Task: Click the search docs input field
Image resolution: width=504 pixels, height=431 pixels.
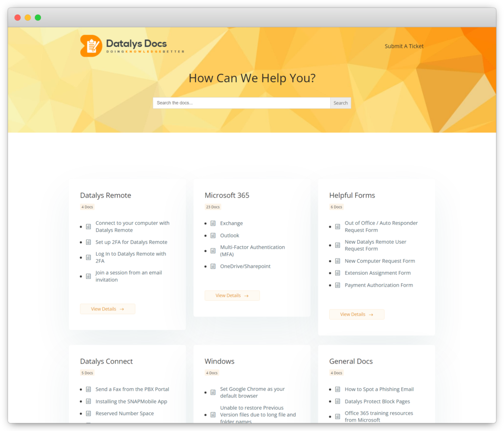Action: pyautogui.click(x=241, y=102)
